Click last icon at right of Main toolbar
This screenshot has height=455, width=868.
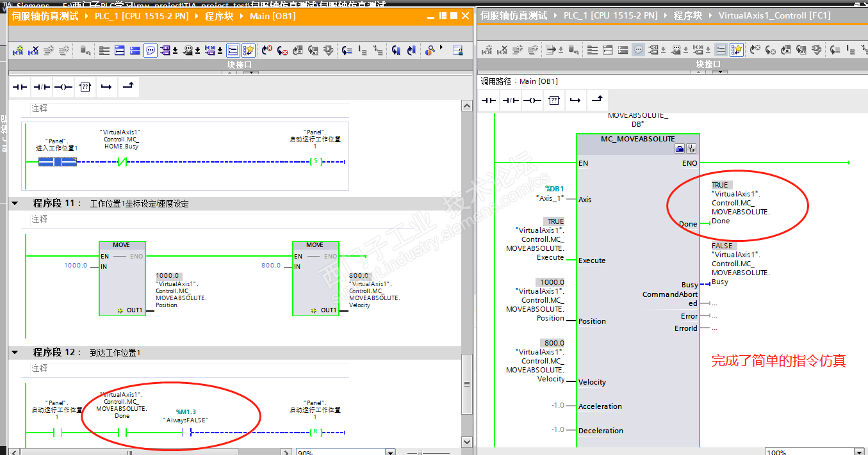[x=457, y=50]
